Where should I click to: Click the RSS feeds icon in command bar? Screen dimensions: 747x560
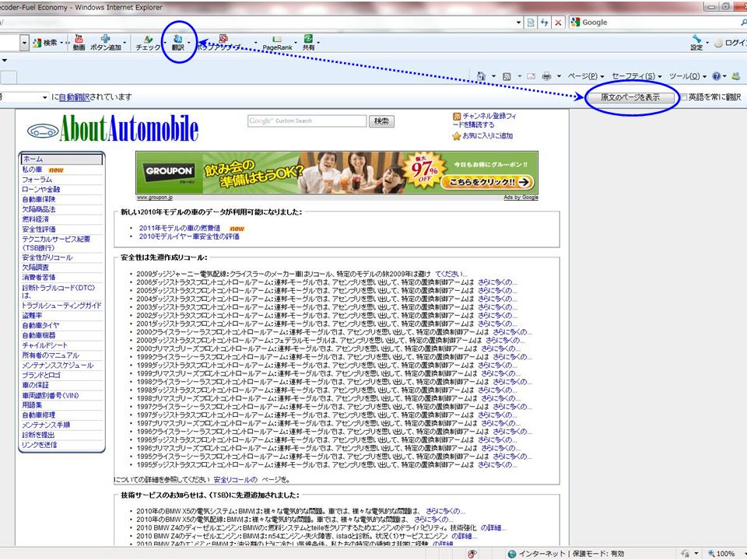(507, 76)
